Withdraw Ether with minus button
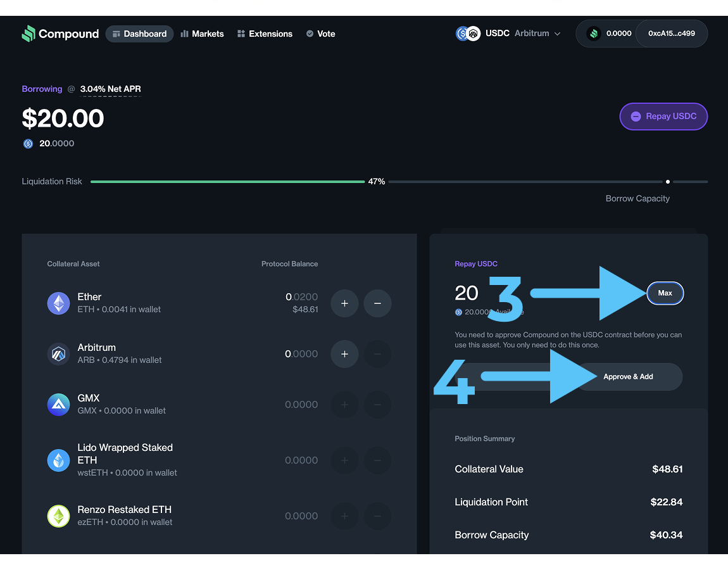The height and width of the screenshot is (570, 728). pos(377,303)
